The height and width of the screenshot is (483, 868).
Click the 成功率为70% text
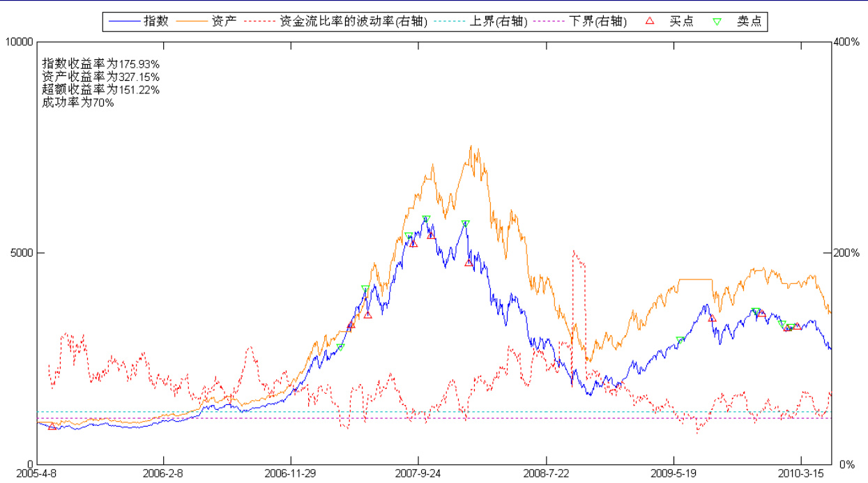click(78, 102)
